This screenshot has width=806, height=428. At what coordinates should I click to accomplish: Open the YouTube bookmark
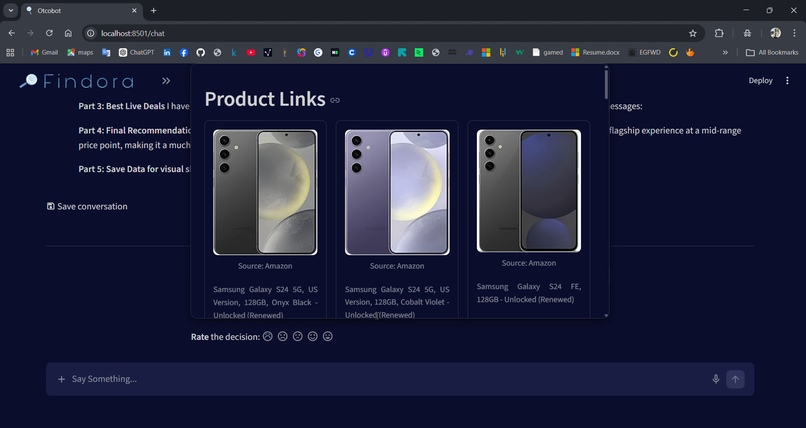[x=251, y=52]
